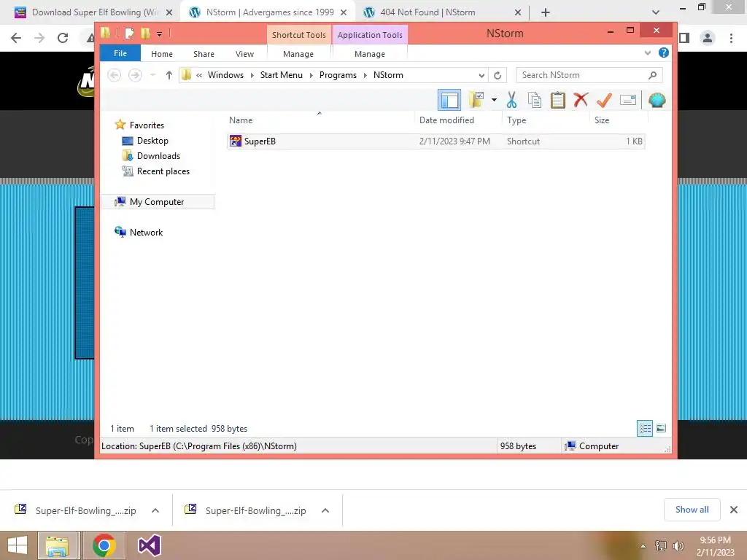Image resolution: width=747 pixels, height=560 pixels.
Task: Click the taskbar volume speaker icon
Action: point(678,545)
